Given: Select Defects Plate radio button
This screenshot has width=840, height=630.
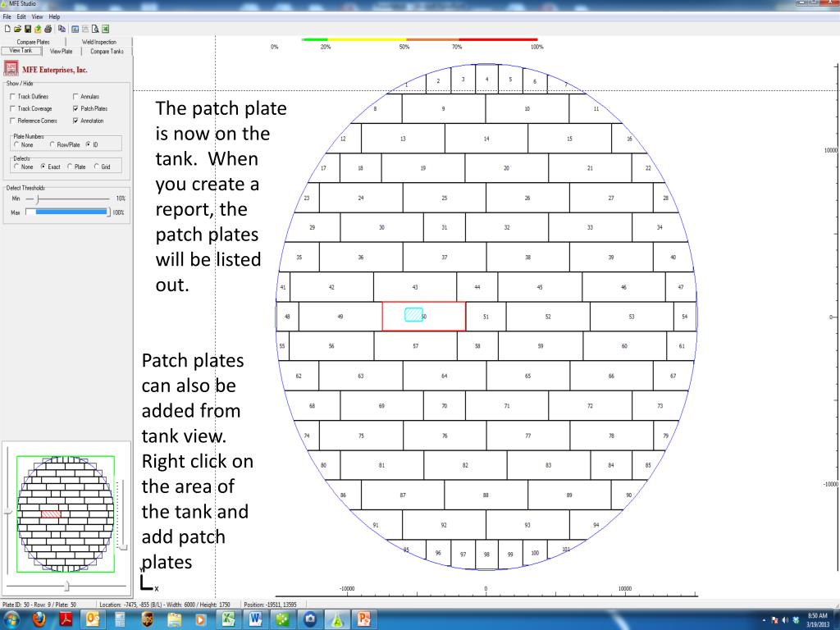Looking at the screenshot, I should (71, 167).
